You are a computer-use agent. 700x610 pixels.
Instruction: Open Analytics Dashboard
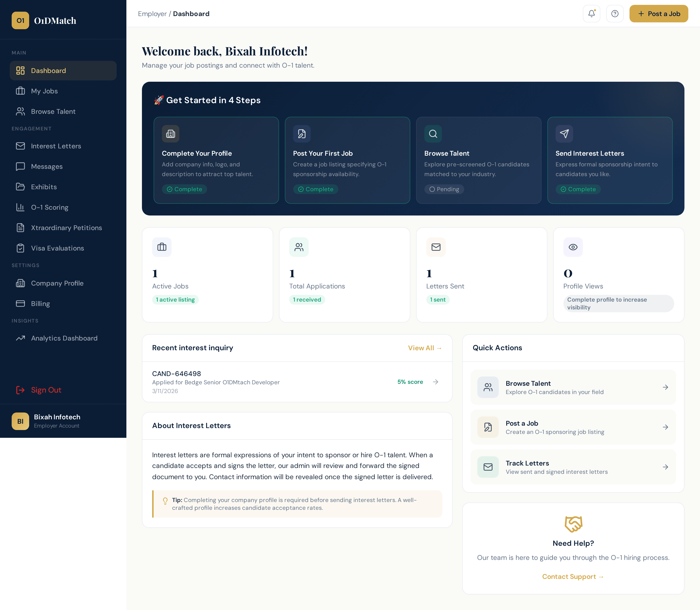click(x=63, y=338)
